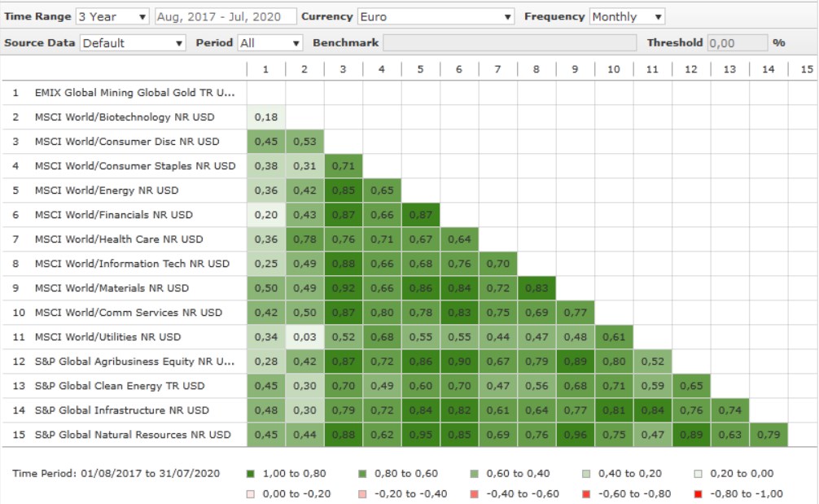819x504 pixels.
Task: Expand the Period dropdown showing All
Action: [269, 42]
